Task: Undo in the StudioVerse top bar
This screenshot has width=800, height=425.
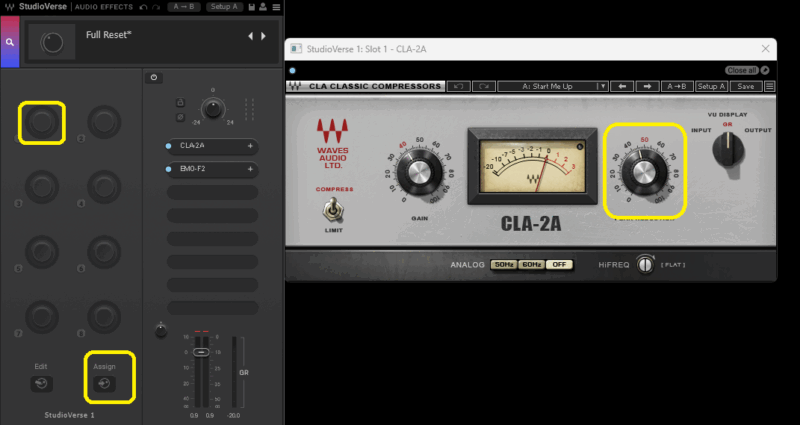Action: (x=144, y=7)
